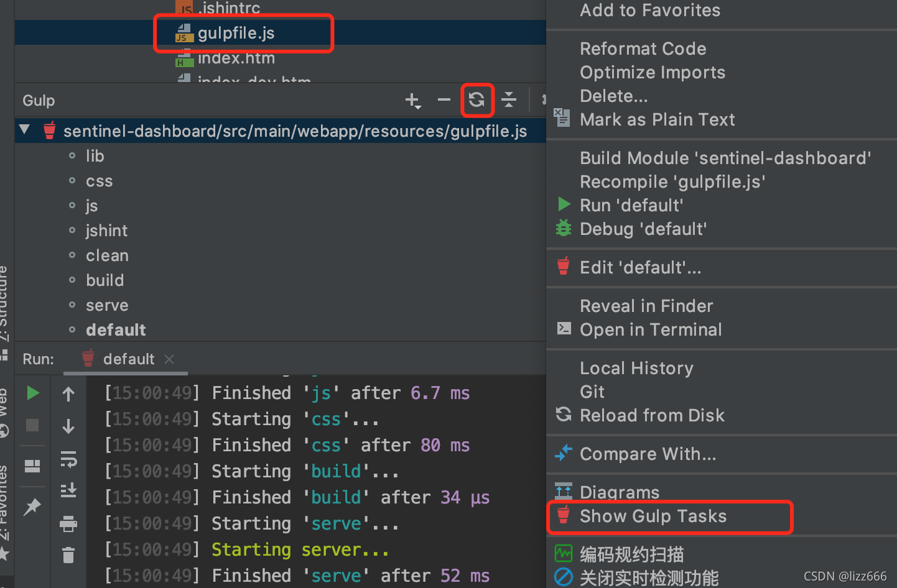Image resolution: width=897 pixels, height=588 pixels.
Task: Stop the running Gulp task
Action: 32,425
